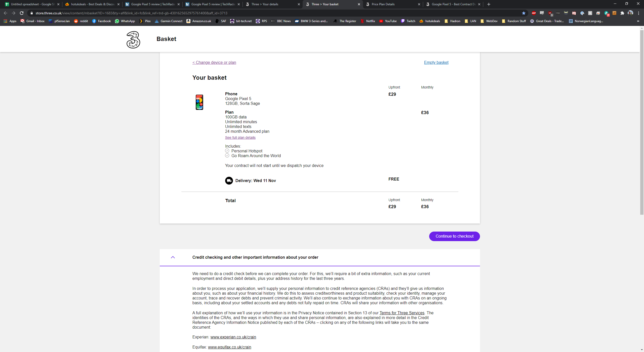This screenshot has width=644, height=352.
Task: Open the Facebook bookmark
Action: pyautogui.click(x=102, y=21)
